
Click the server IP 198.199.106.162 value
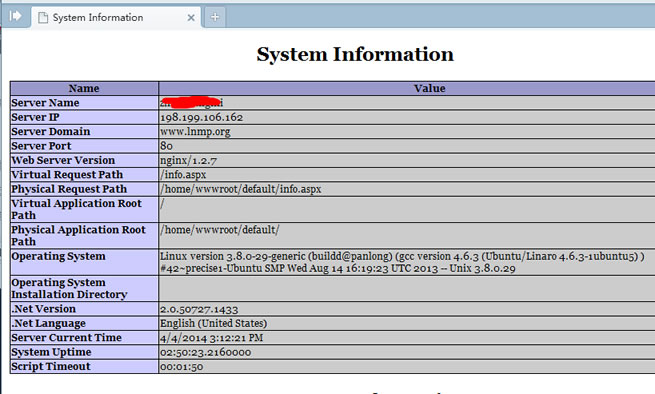tap(201, 117)
